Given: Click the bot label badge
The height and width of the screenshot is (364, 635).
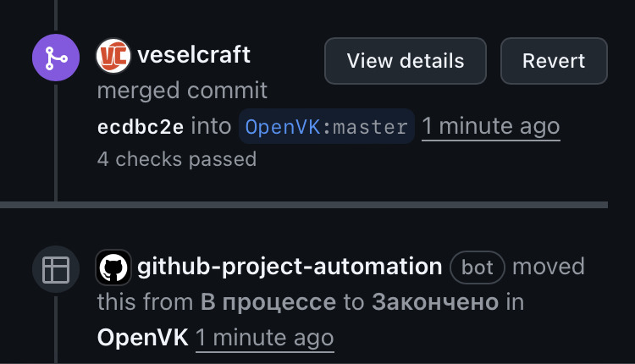Looking at the screenshot, I should point(478,267).
